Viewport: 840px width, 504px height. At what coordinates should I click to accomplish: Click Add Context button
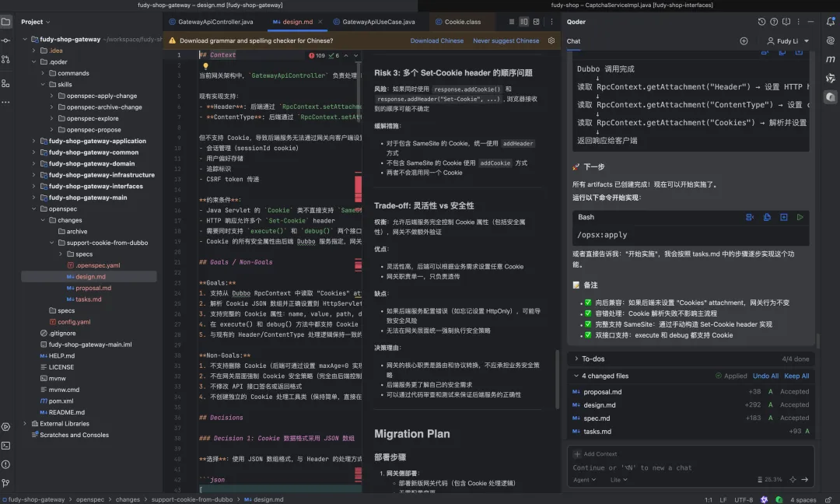(x=595, y=454)
